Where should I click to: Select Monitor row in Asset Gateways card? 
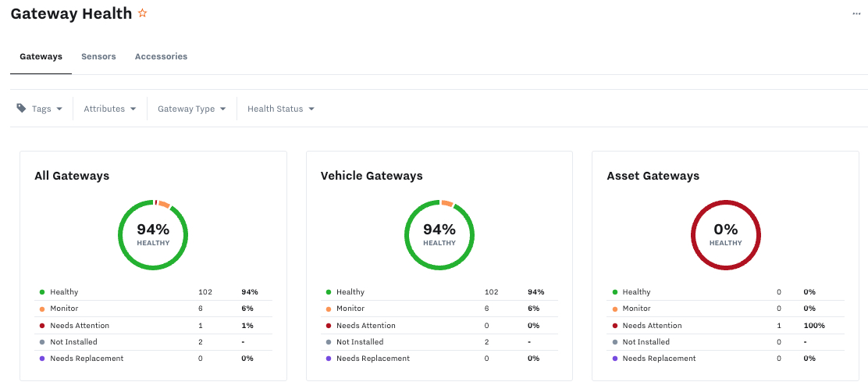(726, 309)
